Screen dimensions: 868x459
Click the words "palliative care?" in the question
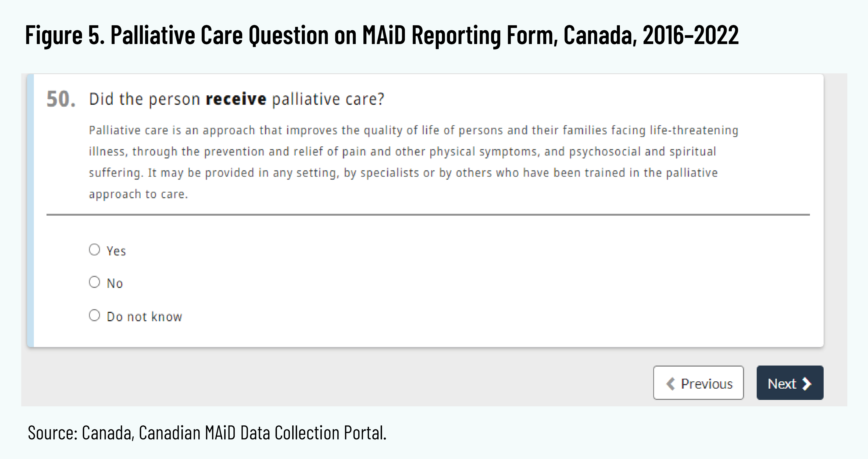pos(328,99)
